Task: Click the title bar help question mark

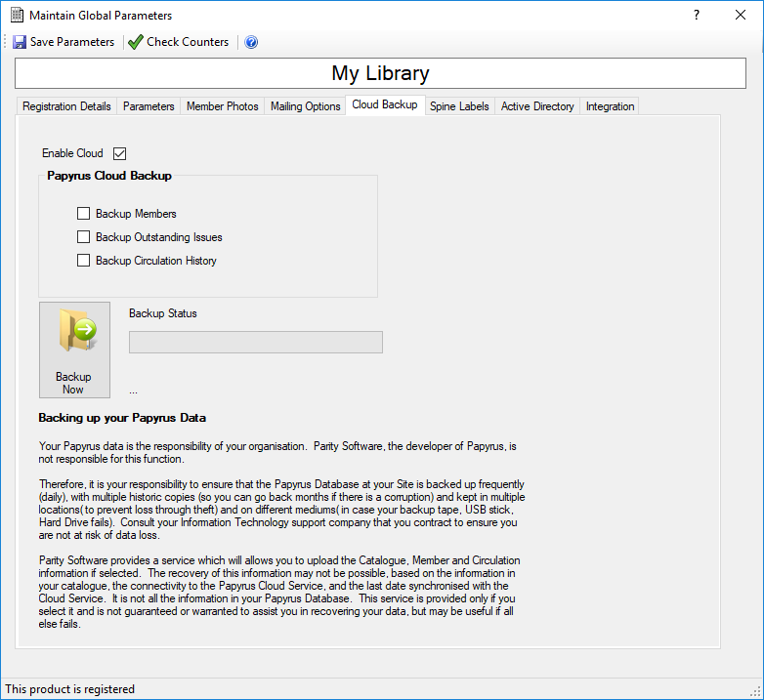Action: click(x=697, y=15)
